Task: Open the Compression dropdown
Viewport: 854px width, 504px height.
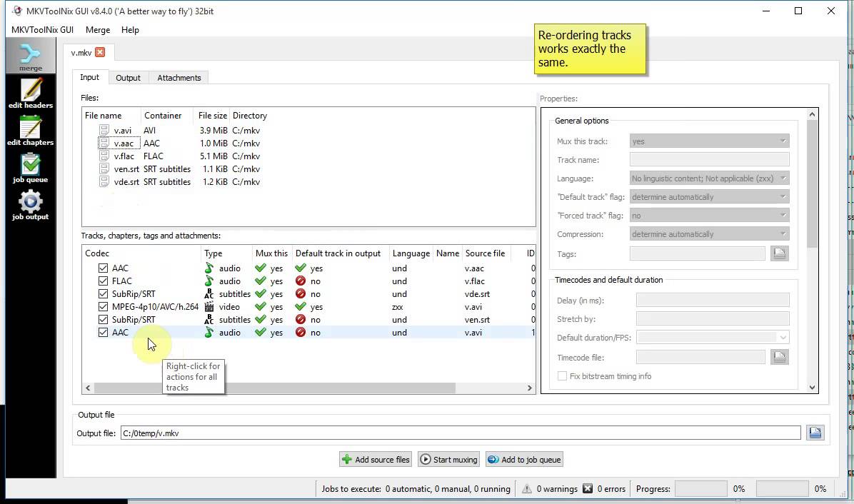Action: click(709, 234)
